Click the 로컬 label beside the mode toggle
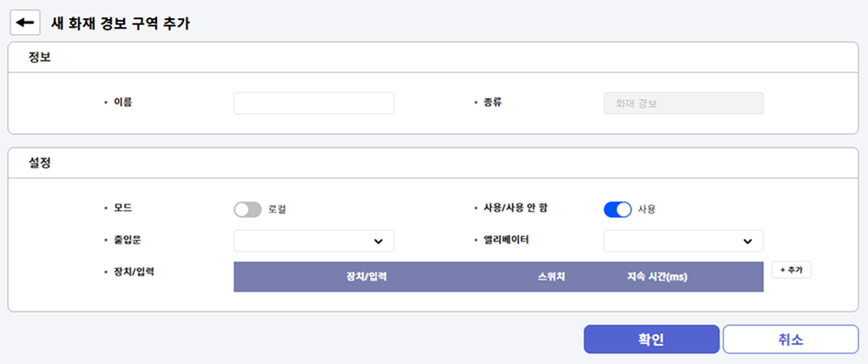Image resolution: width=868 pixels, height=364 pixels. point(277,209)
